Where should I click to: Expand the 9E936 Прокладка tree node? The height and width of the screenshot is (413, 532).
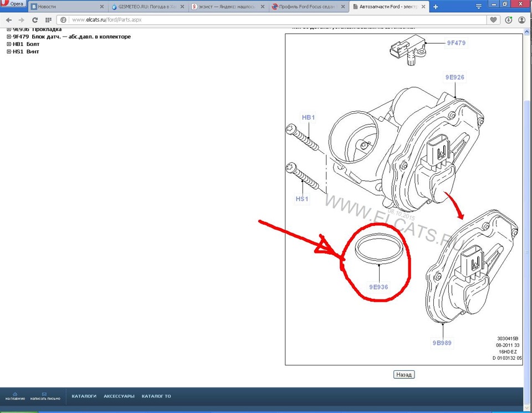coord(9,29)
